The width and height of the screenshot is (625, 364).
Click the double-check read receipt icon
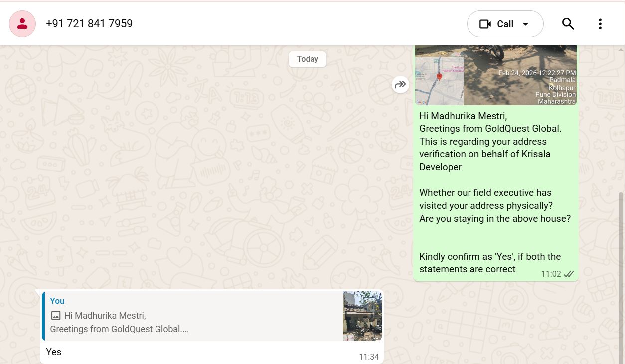click(x=569, y=274)
